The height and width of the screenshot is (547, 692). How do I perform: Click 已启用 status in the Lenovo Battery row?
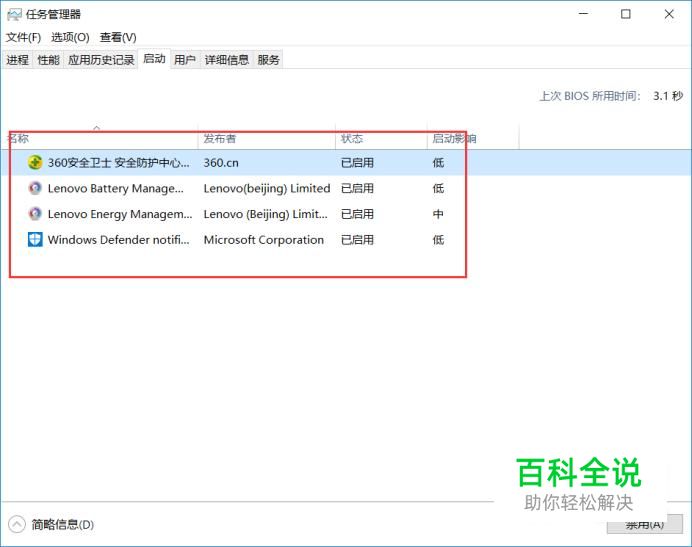[357, 189]
